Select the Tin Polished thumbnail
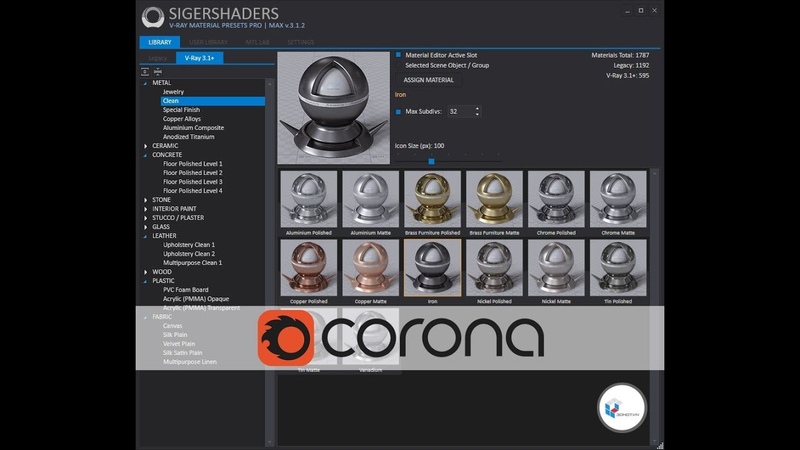Viewport: 800px width, 450px height. (x=618, y=268)
